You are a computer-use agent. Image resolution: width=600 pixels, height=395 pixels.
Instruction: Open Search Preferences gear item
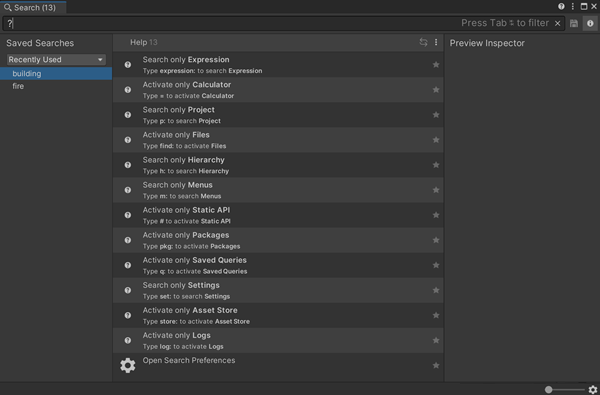pos(278,366)
